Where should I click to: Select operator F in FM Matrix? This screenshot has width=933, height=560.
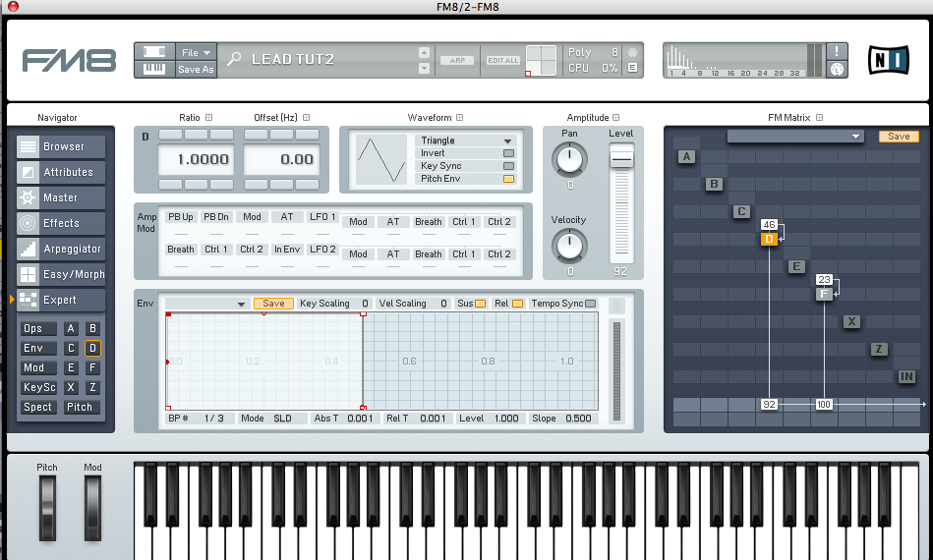[824, 294]
